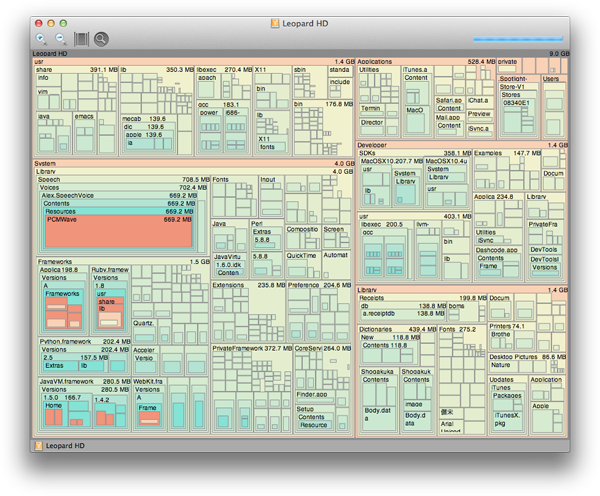600x496 pixels.
Task: Select the red PCMWave 669.2 MB block
Action: (119, 232)
